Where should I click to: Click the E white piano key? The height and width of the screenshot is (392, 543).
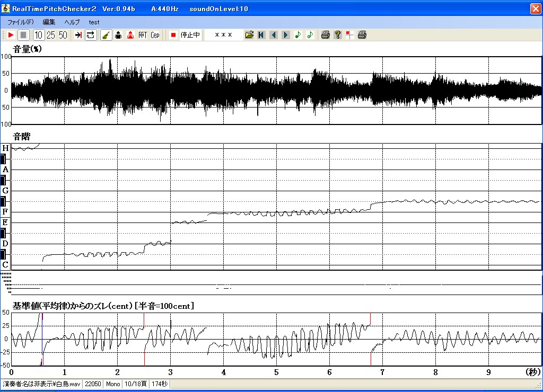click(x=5, y=222)
